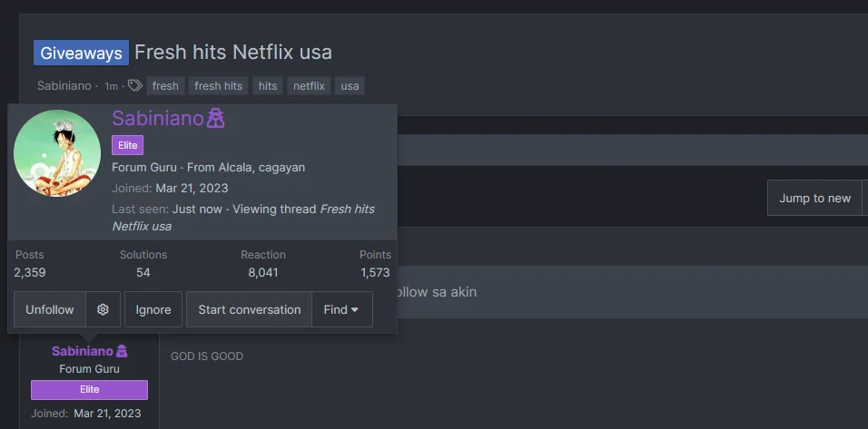Click the tag icon before thread tags
This screenshot has width=868, height=429.
(x=135, y=85)
